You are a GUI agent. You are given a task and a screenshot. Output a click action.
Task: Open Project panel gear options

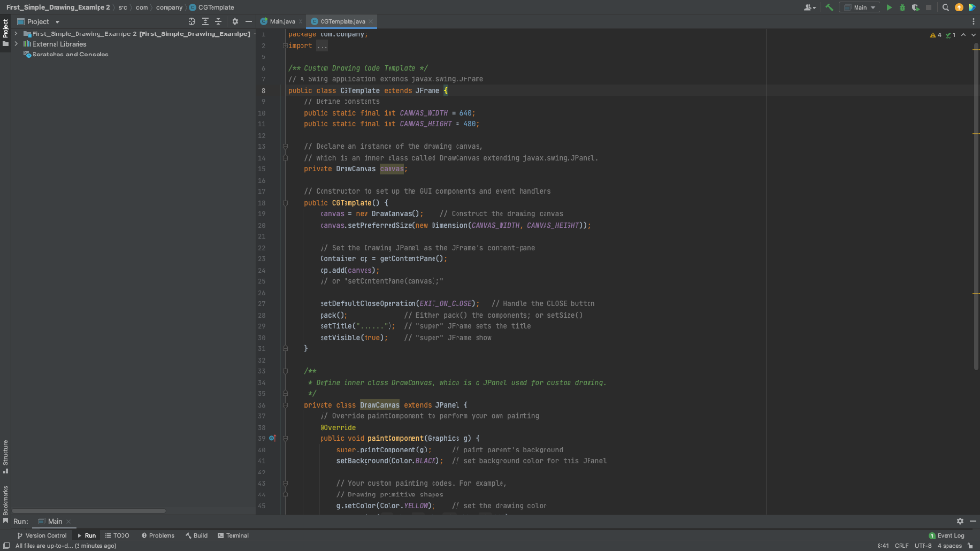click(235, 21)
